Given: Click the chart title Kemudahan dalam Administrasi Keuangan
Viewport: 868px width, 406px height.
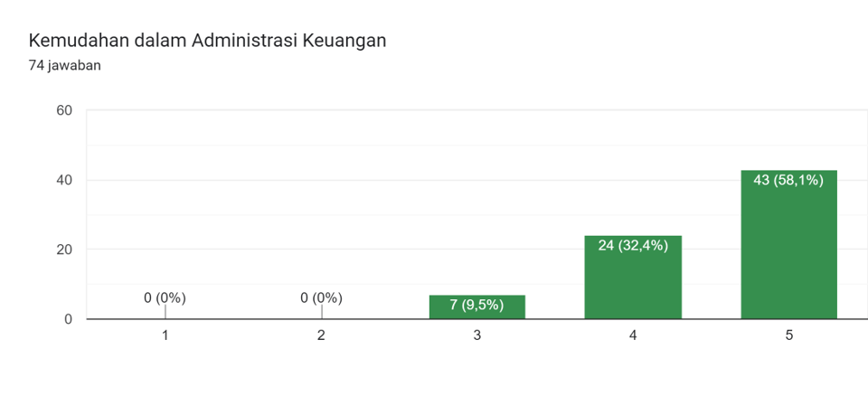Looking at the screenshot, I should coord(207,41).
